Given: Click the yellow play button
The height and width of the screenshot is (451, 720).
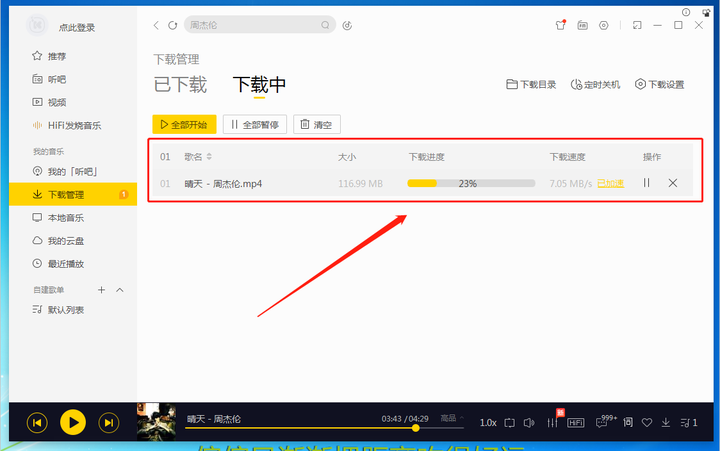Looking at the screenshot, I should 73,422.
